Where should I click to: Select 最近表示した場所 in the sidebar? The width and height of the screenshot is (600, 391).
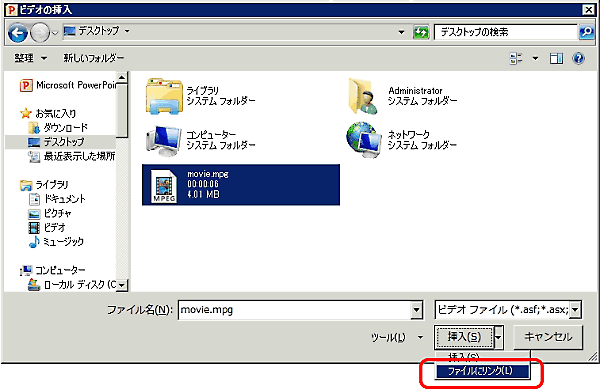pyautogui.click(x=72, y=156)
